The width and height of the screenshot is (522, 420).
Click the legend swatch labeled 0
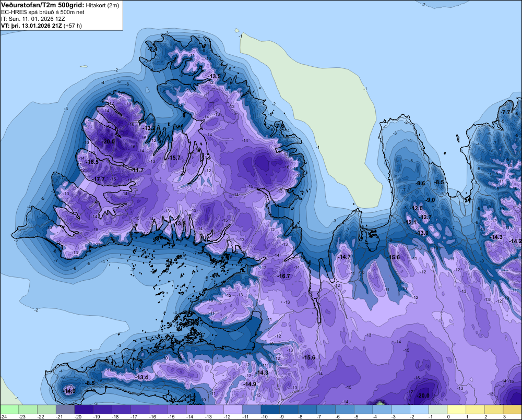(457, 409)
